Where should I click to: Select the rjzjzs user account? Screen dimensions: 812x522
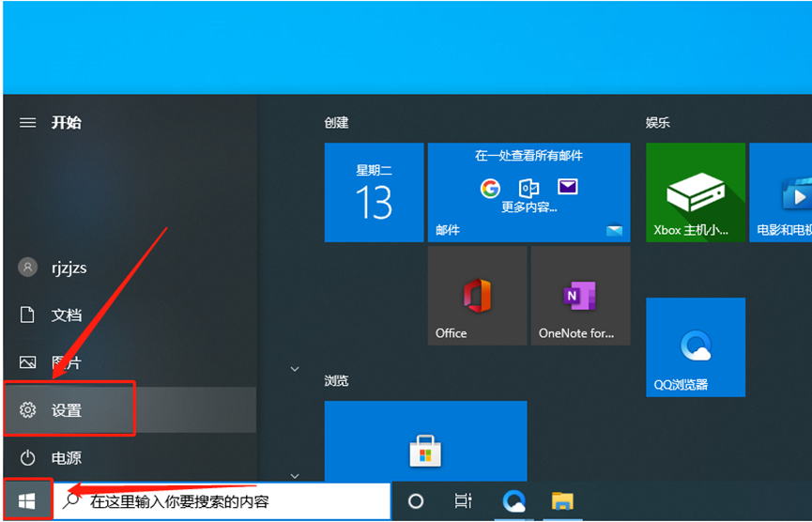click(x=68, y=268)
